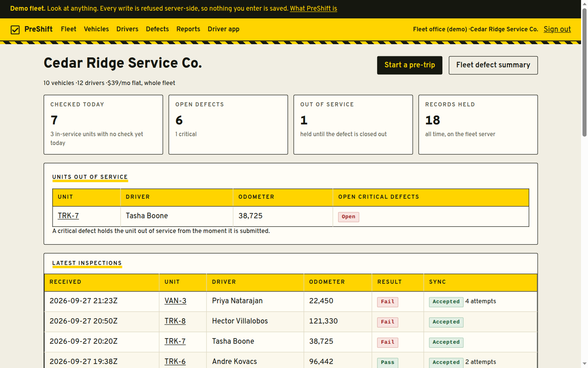Click the odometer value 121,330

[323, 322]
